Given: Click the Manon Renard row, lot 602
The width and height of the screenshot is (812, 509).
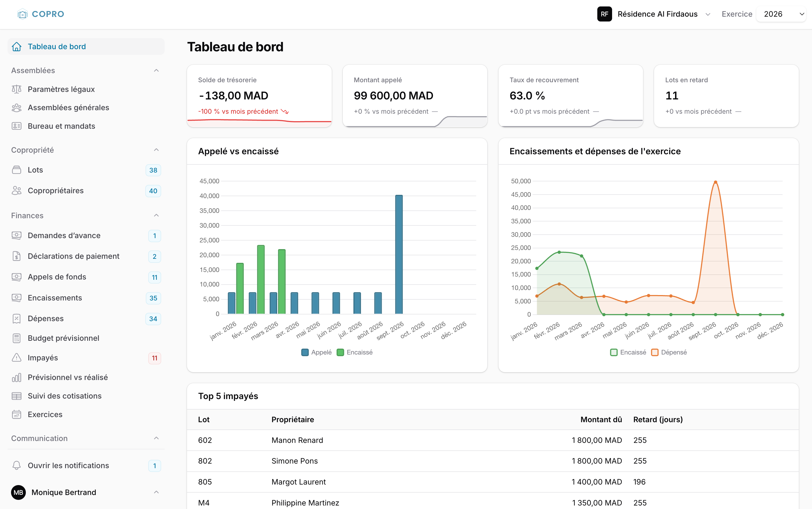Looking at the screenshot, I should click(493, 440).
